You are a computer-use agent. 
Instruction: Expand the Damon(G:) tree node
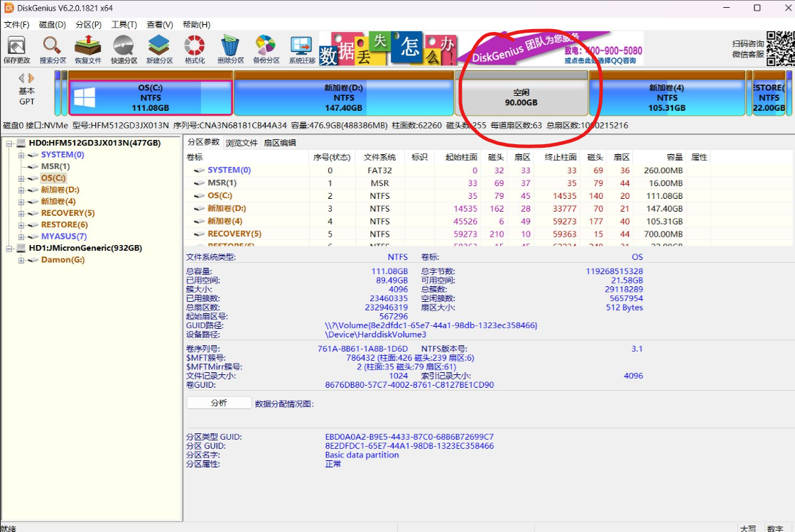tap(21, 260)
